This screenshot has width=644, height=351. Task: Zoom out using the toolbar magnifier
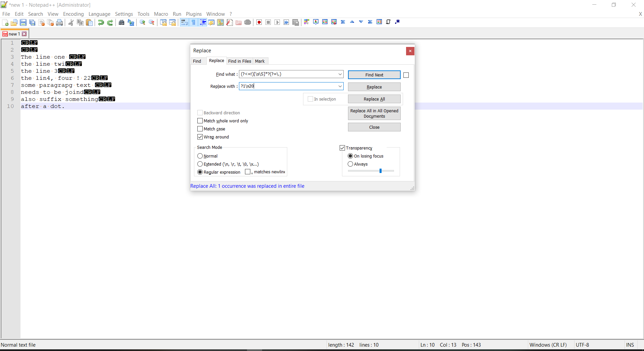point(151,22)
